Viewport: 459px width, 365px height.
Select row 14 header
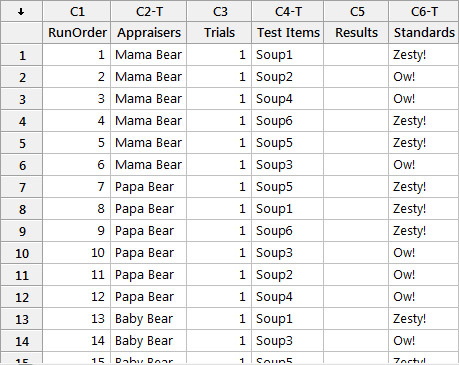pyautogui.click(x=22, y=341)
